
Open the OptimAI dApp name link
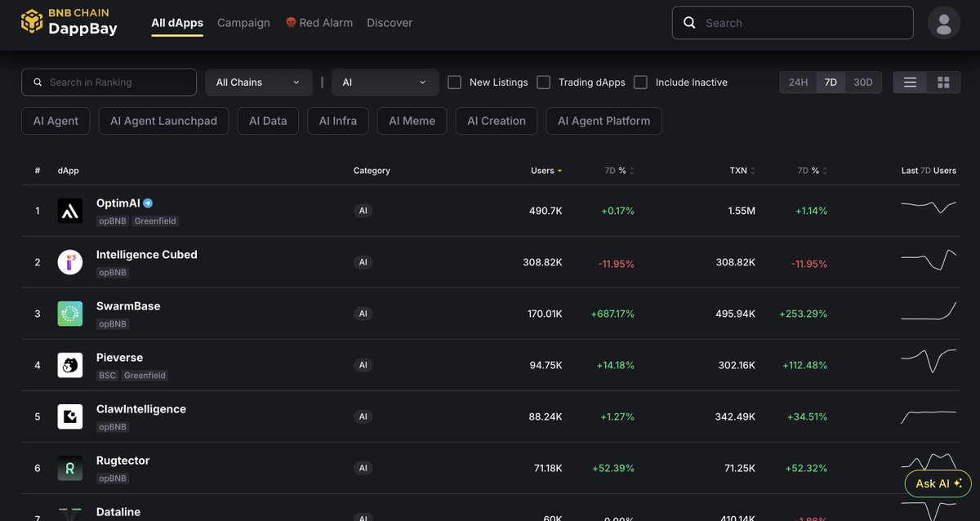(x=118, y=203)
